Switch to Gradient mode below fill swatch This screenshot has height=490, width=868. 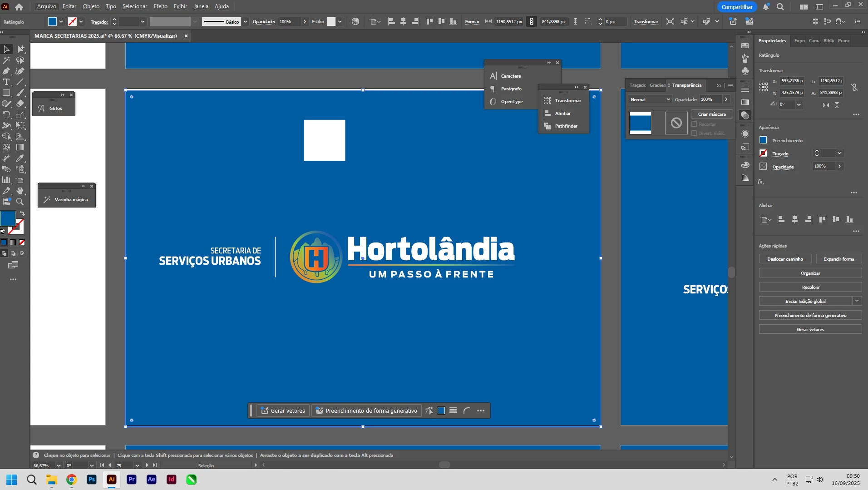click(13, 243)
